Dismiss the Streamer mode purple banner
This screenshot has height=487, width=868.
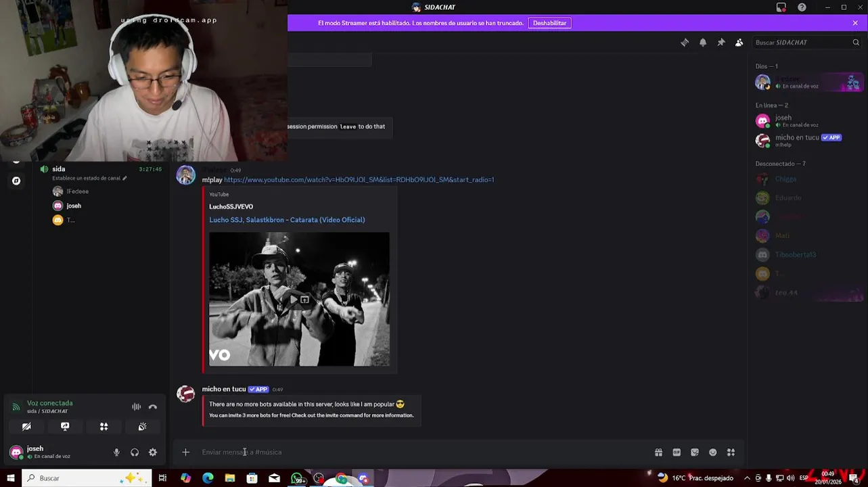(855, 23)
